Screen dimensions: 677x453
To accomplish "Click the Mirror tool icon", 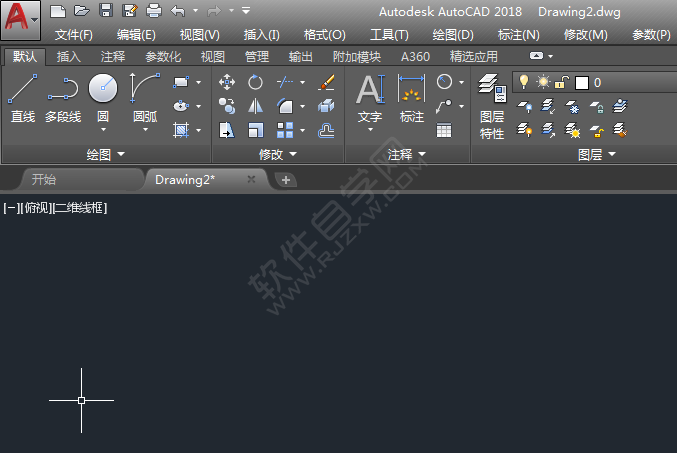I will (255, 106).
